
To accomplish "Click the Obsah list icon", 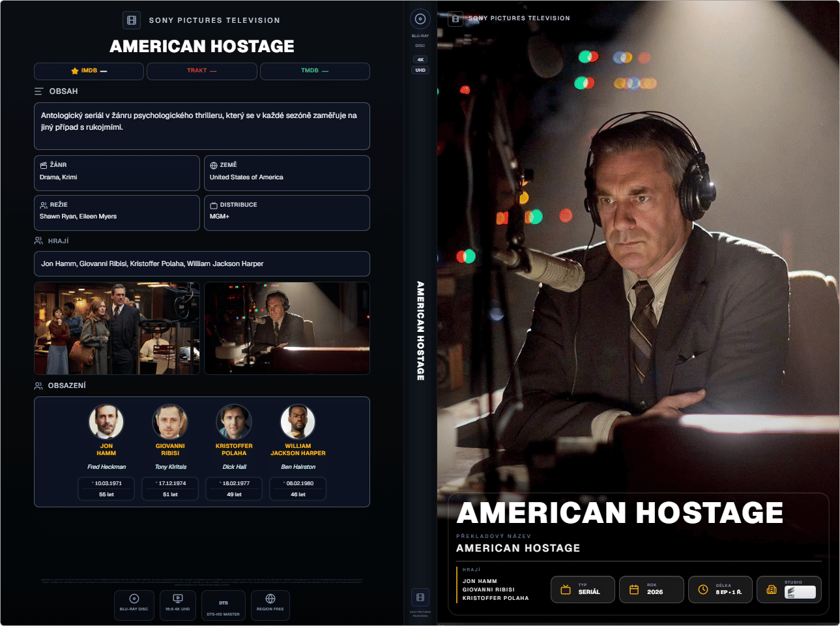I will pyautogui.click(x=39, y=91).
